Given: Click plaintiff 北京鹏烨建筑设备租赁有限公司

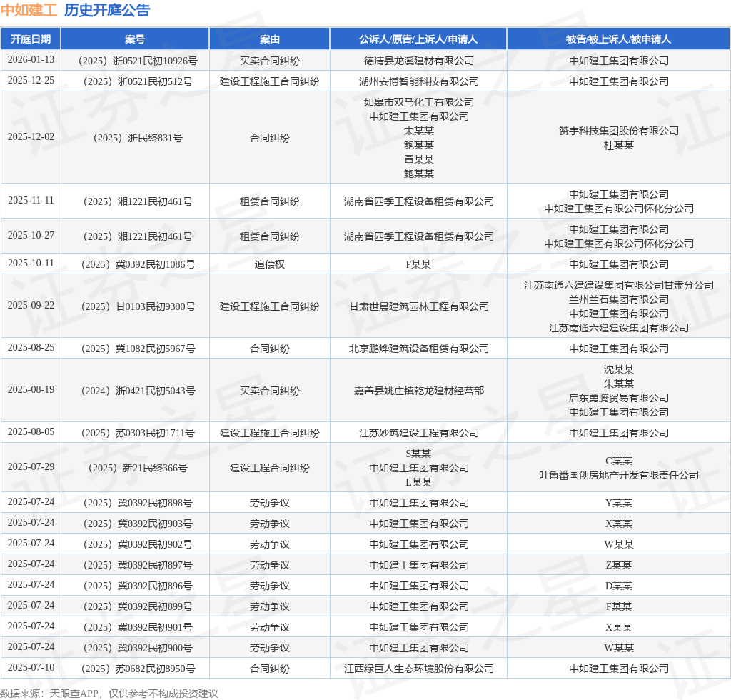Looking at the screenshot, I should click(x=418, y=349).
